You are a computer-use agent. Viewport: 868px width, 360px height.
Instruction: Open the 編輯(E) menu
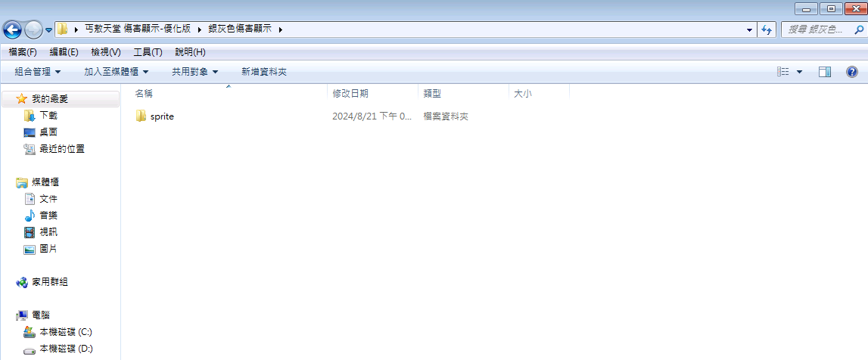point(64,52)
